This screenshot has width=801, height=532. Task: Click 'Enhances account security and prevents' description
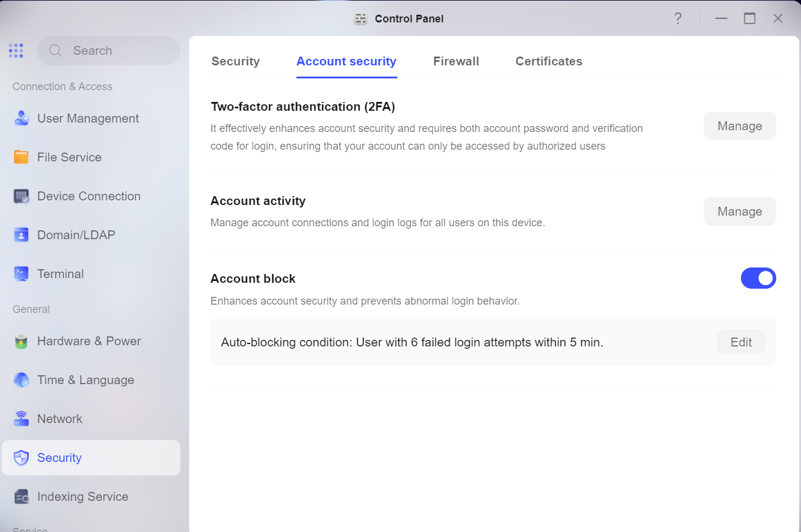(365, 301)
